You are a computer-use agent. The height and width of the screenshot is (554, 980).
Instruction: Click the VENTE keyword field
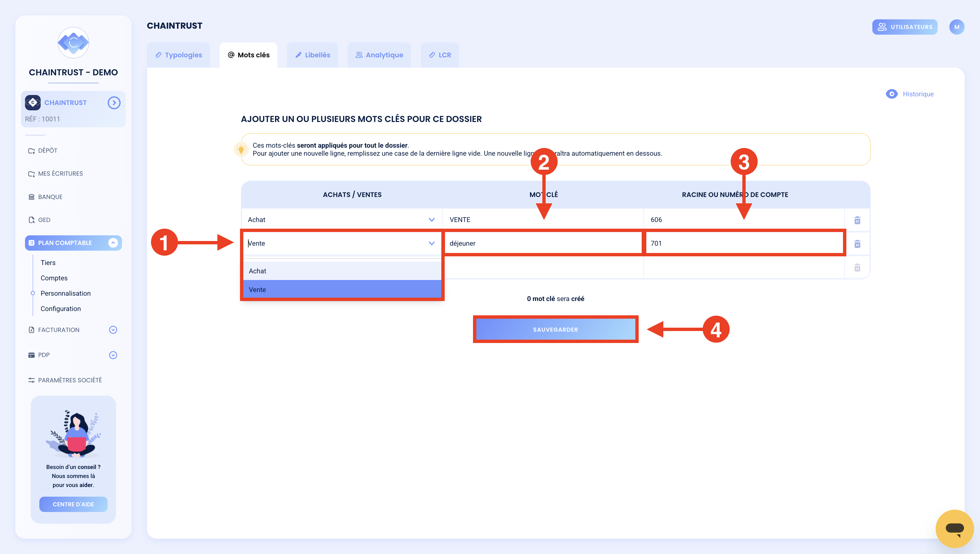pos(543,220)
